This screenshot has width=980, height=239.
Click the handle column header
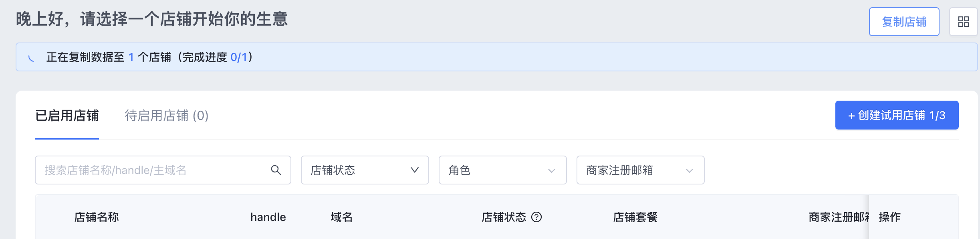[268, 217]
